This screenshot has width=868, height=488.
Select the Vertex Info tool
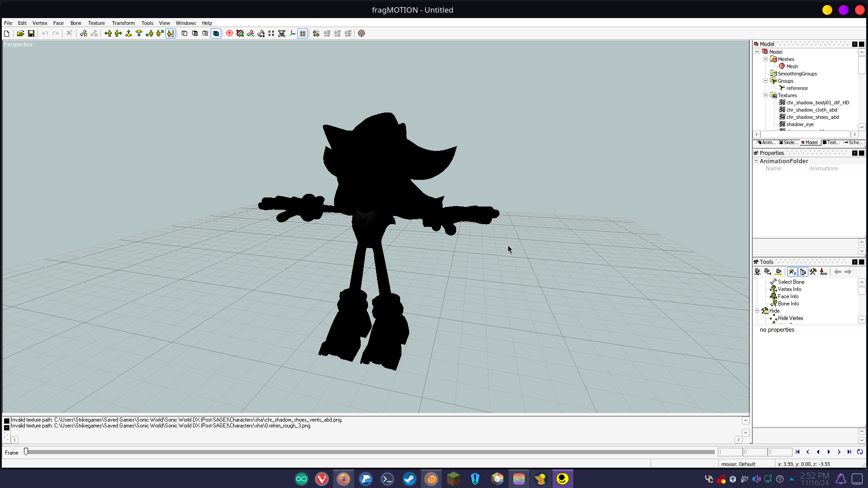790,289
